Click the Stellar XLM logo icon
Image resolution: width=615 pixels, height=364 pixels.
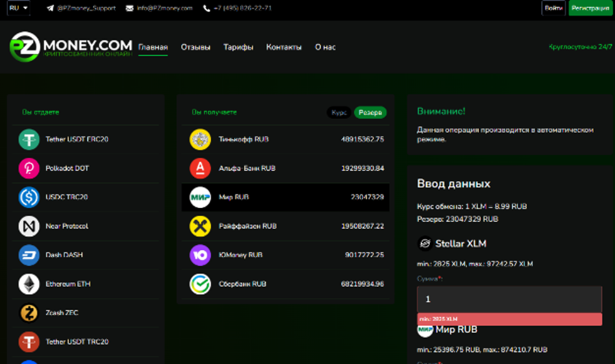[425, 244]
